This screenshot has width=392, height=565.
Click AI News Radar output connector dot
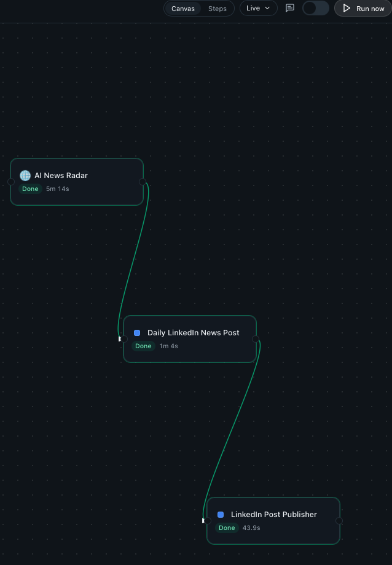(x=143, y=182)
